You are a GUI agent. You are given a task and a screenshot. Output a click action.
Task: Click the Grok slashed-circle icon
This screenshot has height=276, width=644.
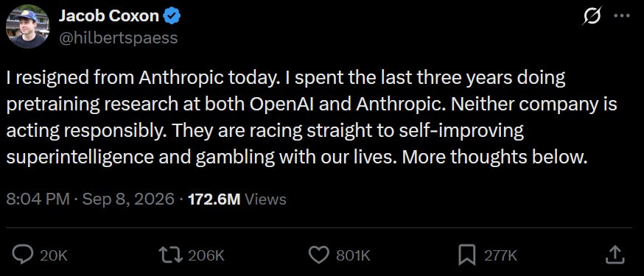(x=592, y=16)
